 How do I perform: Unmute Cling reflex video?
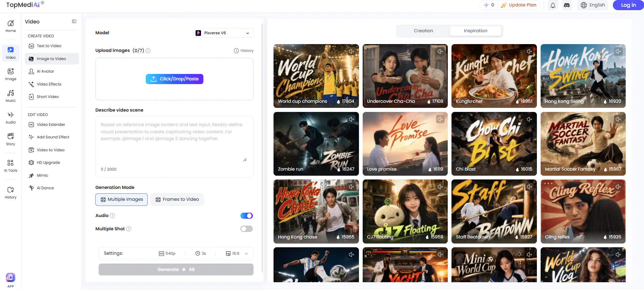coord(618,187)
